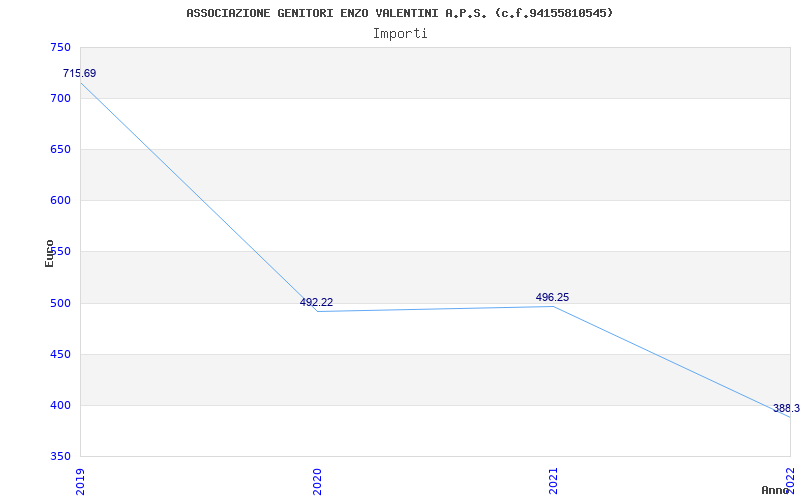Click the 550 y-axis tick label
The width and height of the screenshot is (800, 500).
[x=60, y=252]
